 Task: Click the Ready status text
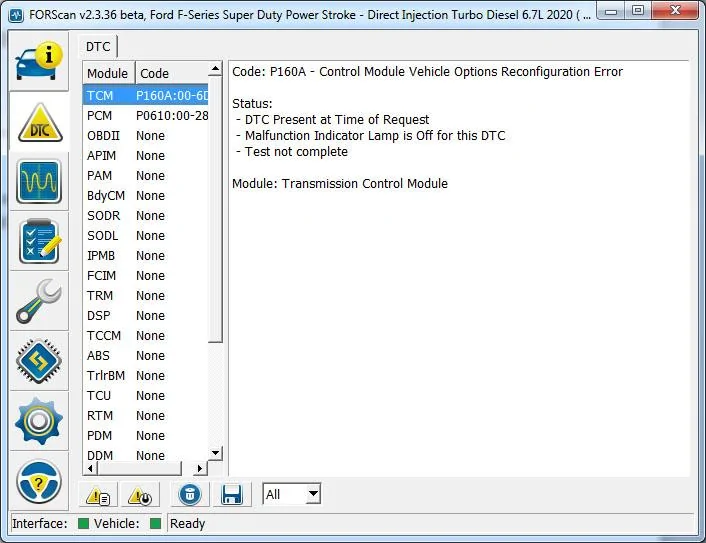pos(187,524)
